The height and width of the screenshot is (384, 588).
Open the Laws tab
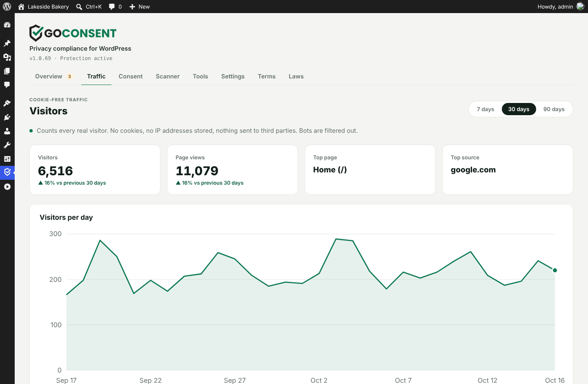(x=296, y=76)
